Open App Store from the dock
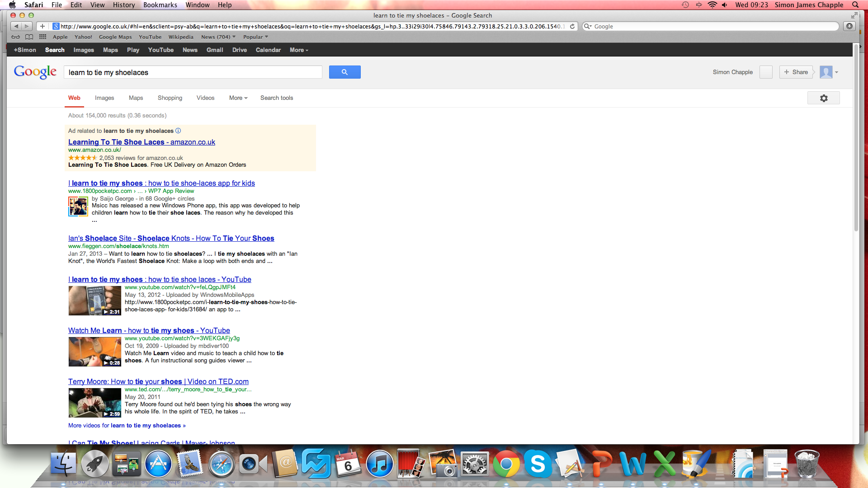This screenshot has width=868, height=488. coord(158,464)
